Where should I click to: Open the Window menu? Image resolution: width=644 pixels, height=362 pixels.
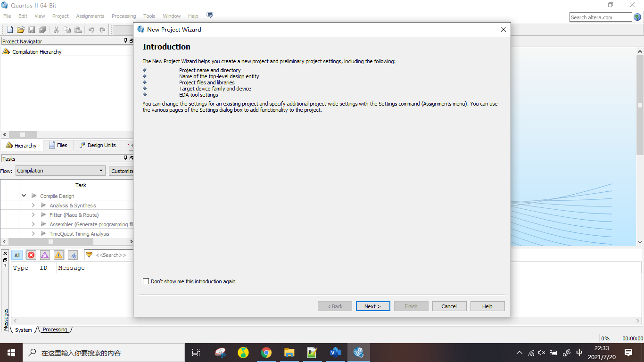(172, 16)
